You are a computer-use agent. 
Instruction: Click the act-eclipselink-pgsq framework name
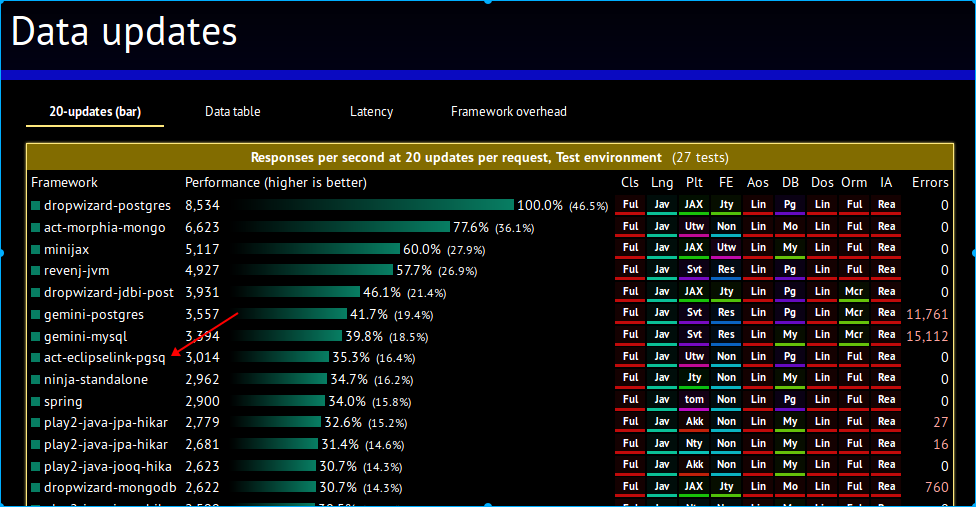[x=105, y=358]
